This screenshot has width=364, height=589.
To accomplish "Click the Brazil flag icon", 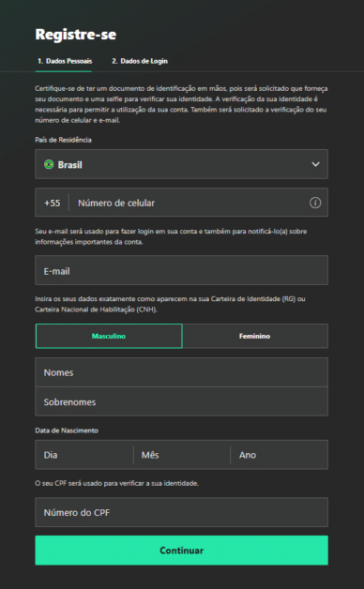I will click(49, 164).
